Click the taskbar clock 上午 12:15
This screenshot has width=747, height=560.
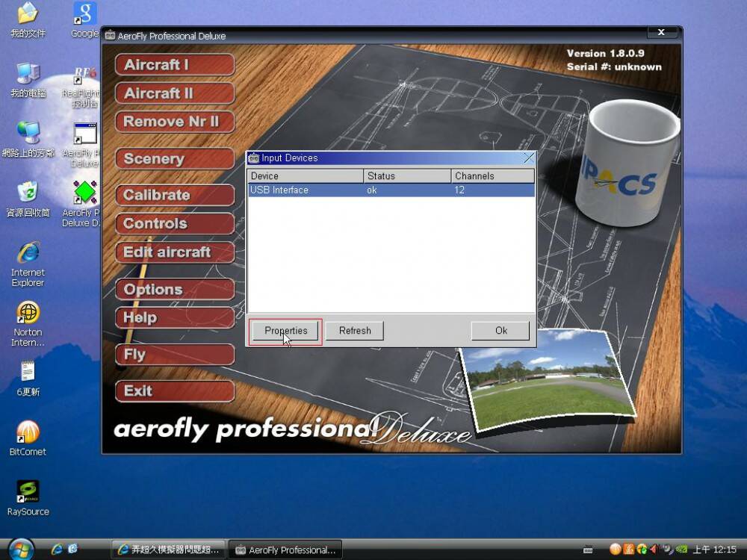click(x=715, y=550)
